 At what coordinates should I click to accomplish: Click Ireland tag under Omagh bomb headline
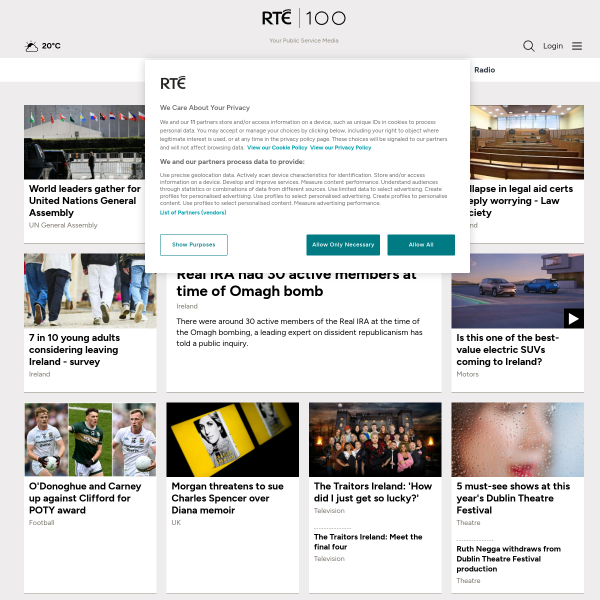pyautogui.click(x=187, y=306)
